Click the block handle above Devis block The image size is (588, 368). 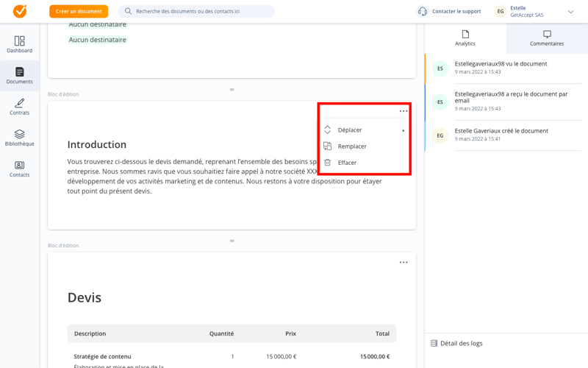tap(232, 241)
